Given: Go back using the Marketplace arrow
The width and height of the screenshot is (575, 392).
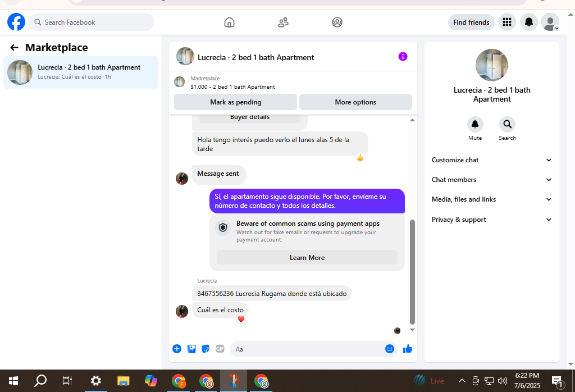Looking at the screenshot, I should point(14,47).
